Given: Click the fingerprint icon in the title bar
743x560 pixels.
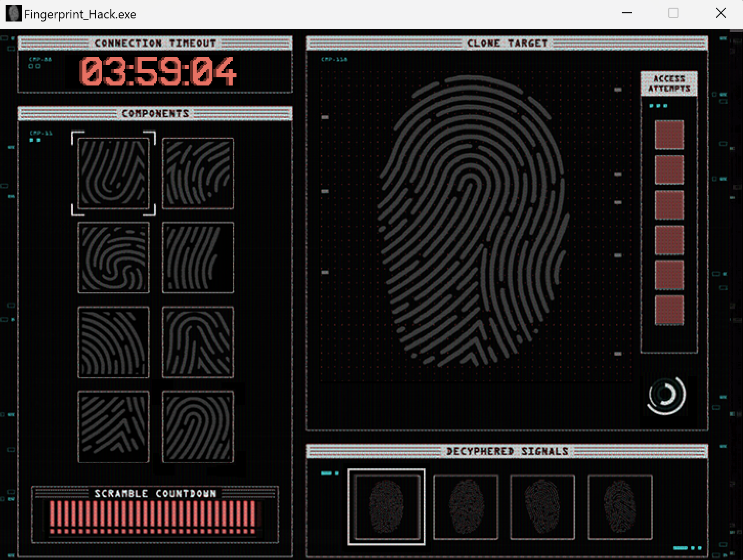Looking at the screenshot, I should pos(13,13).
